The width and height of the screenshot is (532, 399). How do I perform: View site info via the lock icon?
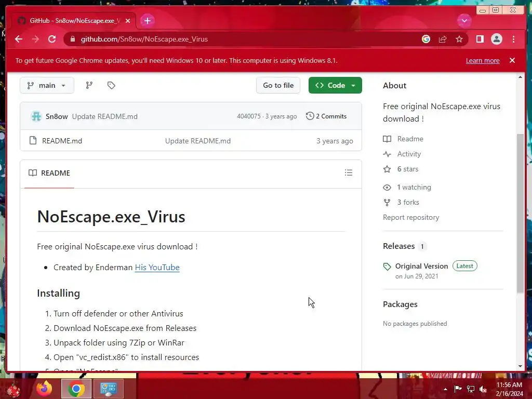coord(72,39)
